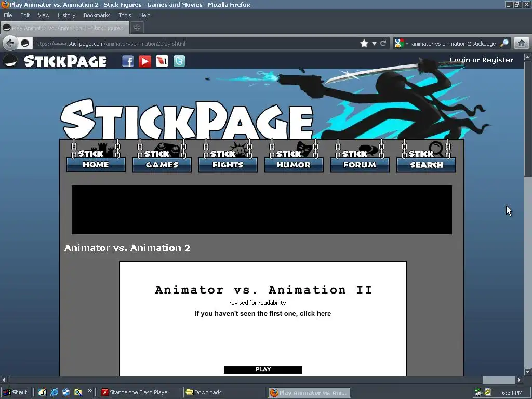Click the search box text field
532x399 pixels.
(x=453, y=44)
